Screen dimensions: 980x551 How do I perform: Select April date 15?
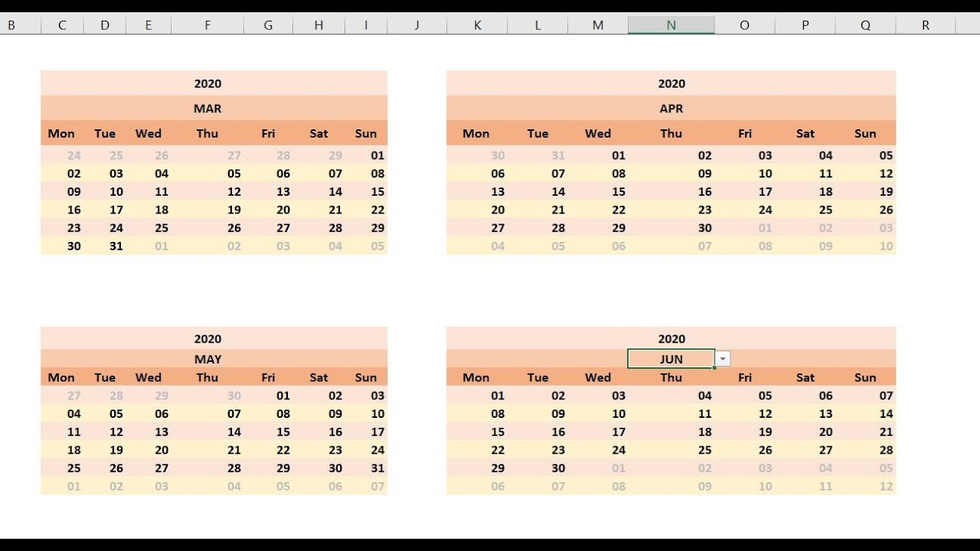[619, 191]
